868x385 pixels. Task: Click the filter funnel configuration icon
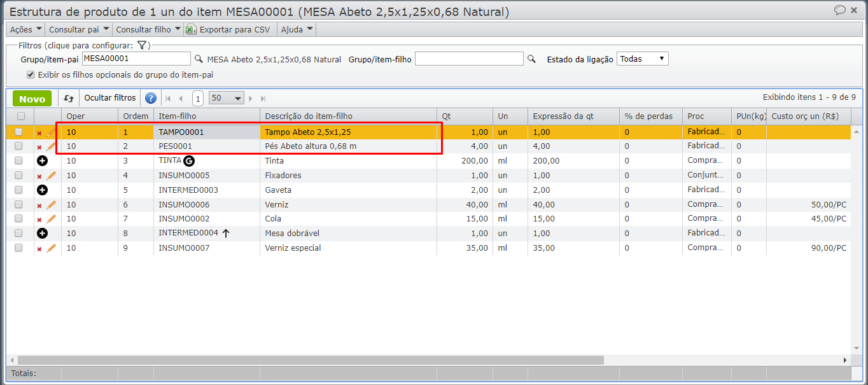click(142, 45)
